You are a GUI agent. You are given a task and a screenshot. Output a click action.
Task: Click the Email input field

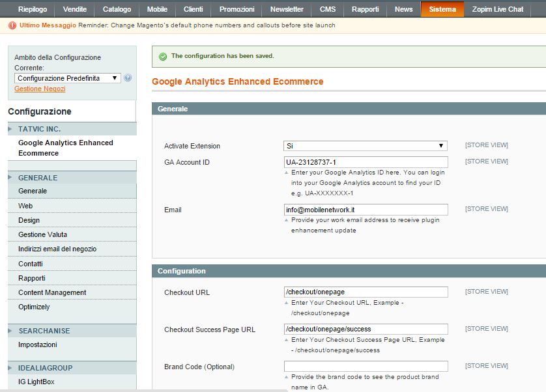pos(366,210)
